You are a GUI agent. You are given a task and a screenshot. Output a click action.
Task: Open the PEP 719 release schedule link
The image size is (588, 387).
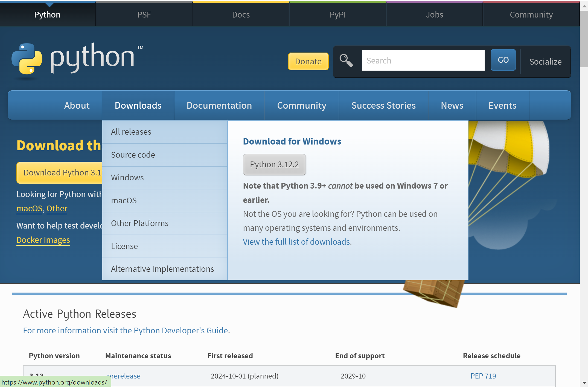coord(483,376)
